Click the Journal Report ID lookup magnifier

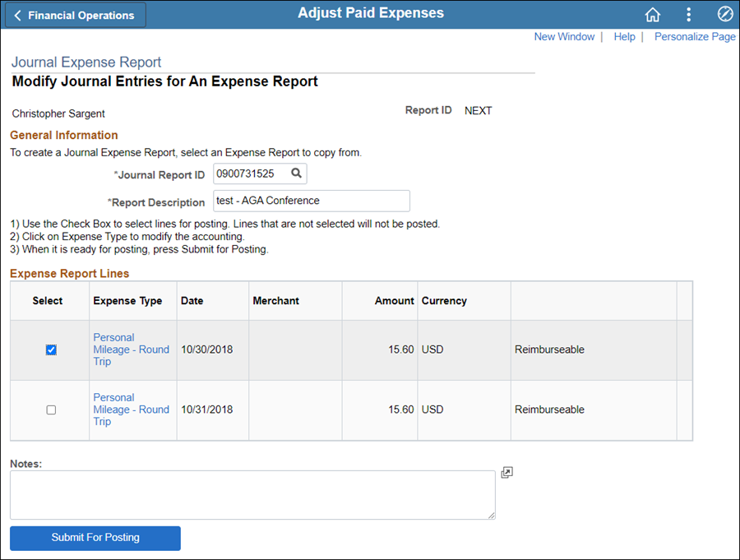[x=296, y=174]
